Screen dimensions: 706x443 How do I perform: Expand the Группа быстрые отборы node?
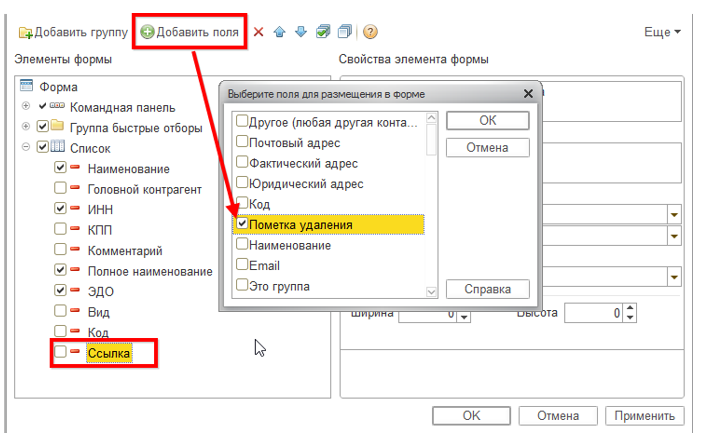26,127
